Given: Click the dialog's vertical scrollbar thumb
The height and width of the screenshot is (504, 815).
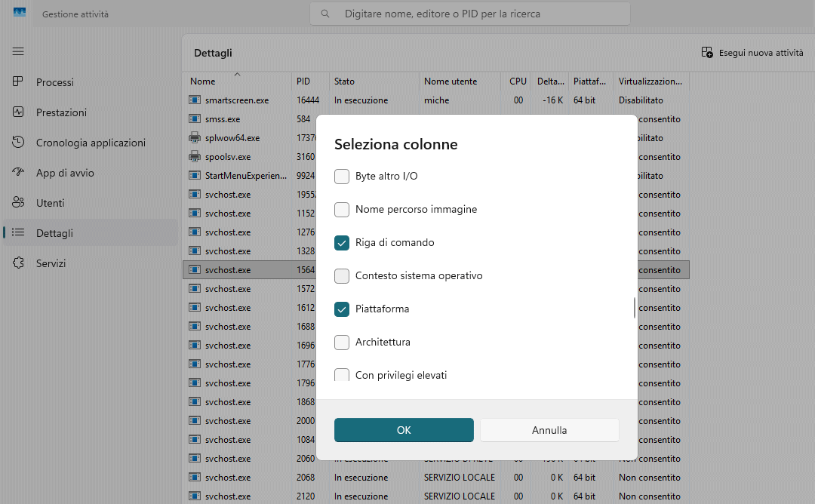Looking at the screenshot, I should 634,308.
